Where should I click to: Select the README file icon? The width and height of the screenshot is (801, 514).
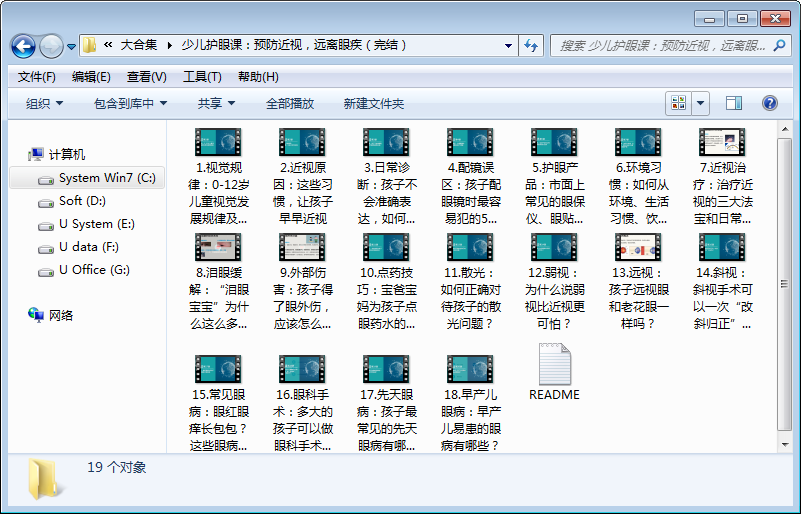click(554, 366)
